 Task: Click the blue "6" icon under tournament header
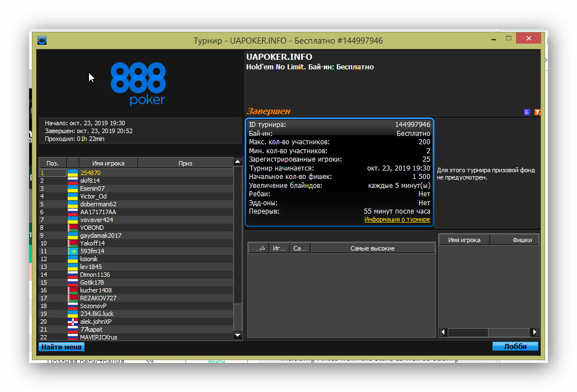coord(527,112)
